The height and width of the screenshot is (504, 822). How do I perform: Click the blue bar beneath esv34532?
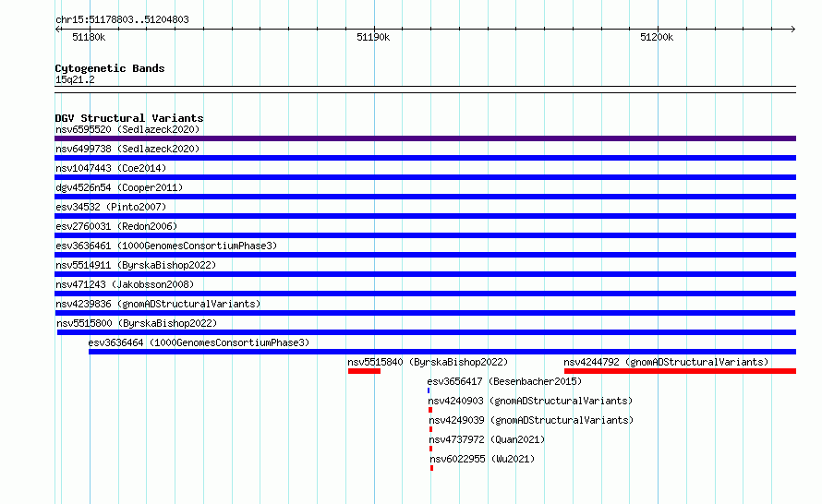click(x=425, y=216)
